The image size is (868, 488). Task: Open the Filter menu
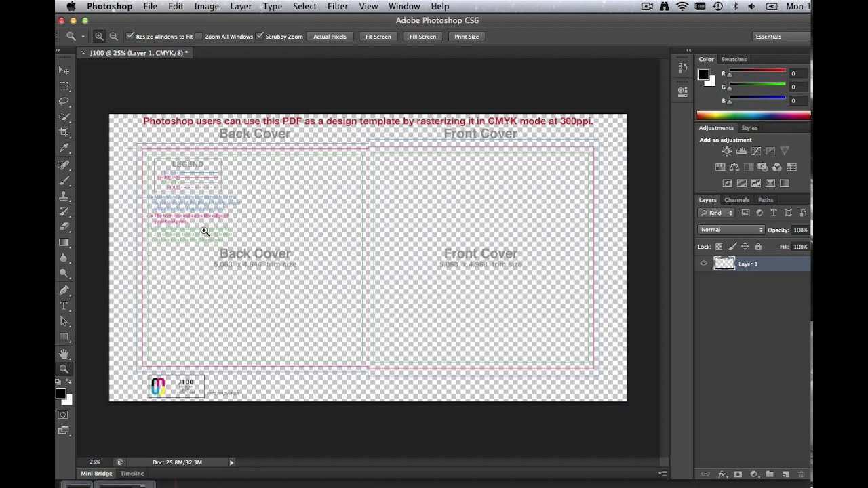(x=337, y=6)
